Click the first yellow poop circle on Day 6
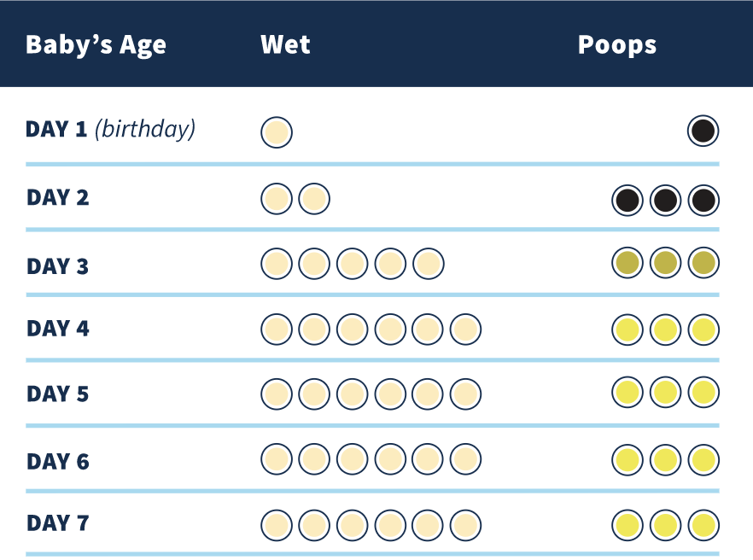 coord(627,459)
